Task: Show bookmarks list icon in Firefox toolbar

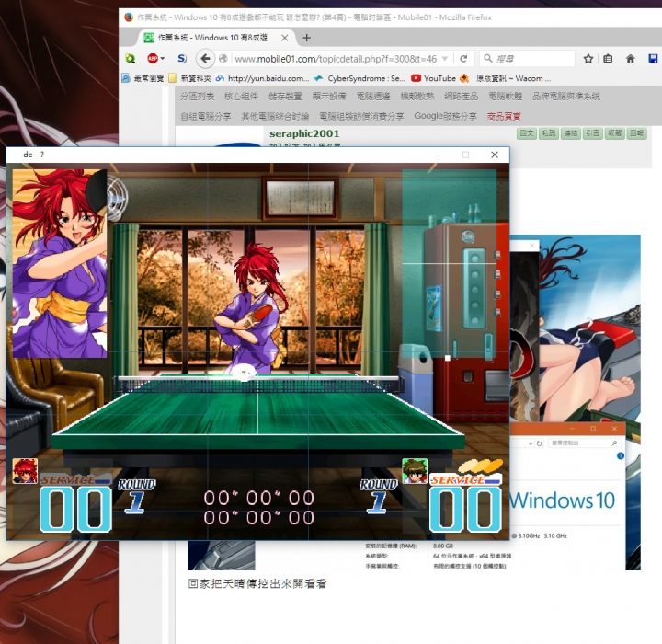Action: (608, 59)
